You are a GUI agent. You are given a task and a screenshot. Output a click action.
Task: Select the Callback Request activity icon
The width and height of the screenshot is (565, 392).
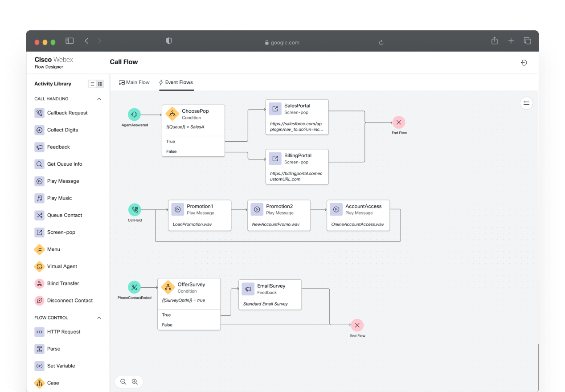pos(39,113)
